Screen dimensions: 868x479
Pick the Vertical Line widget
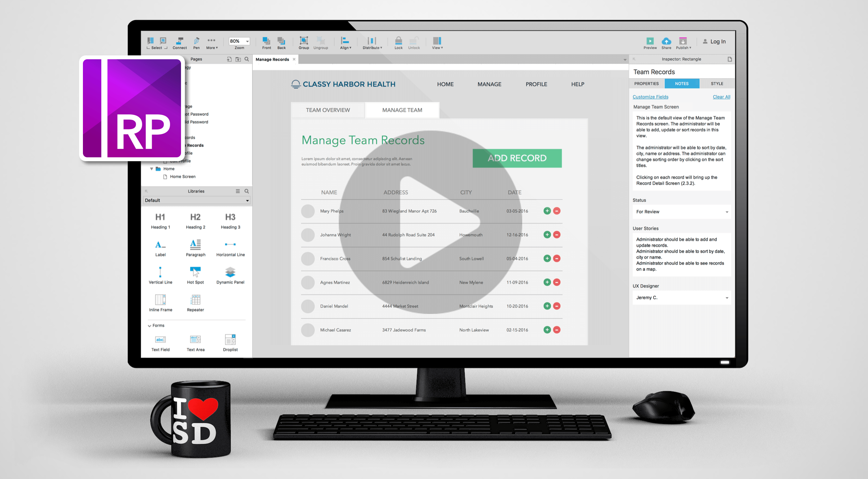160,275
